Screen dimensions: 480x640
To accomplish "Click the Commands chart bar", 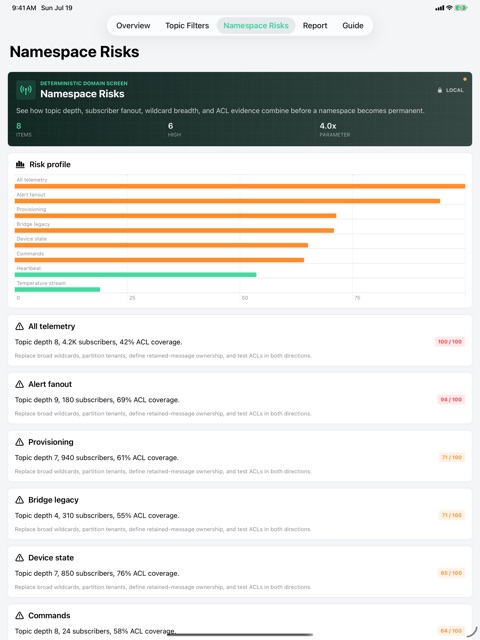I will coord(159,260).
